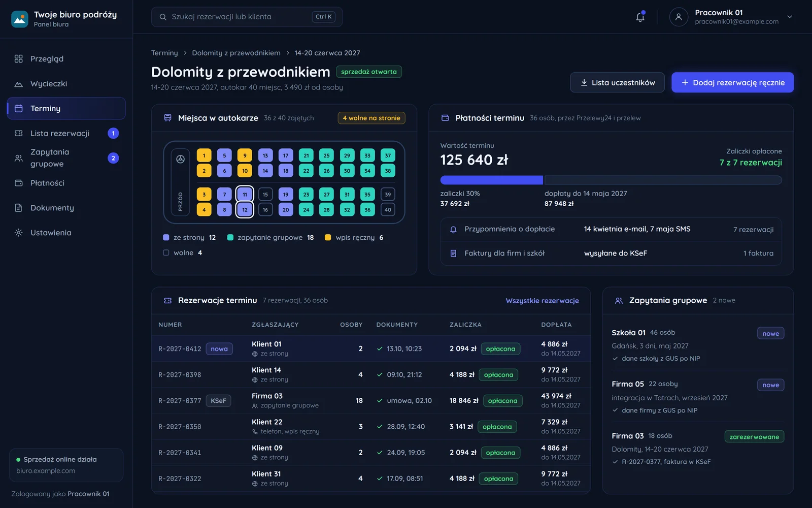Focus the reservation search field
The height and width of the screenshot is (508, 812).
tap(247, 17)
